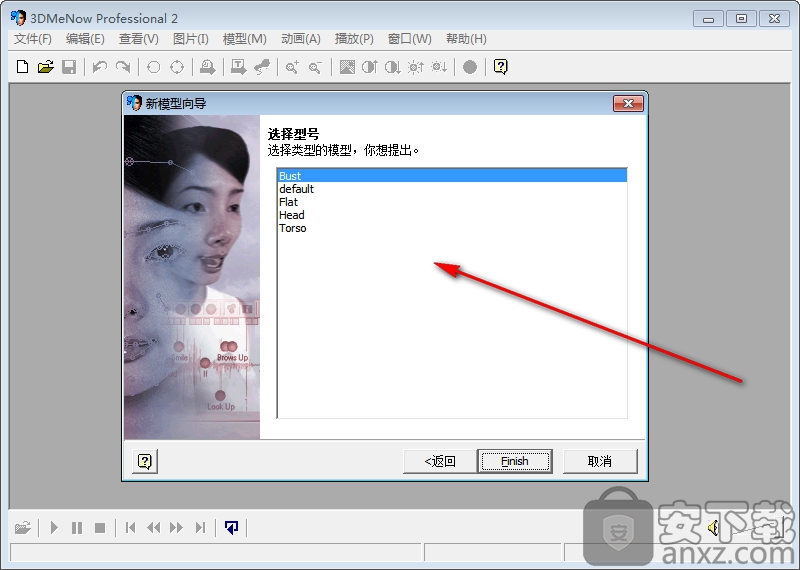The width and height of the screenshot is (800, 570).
Task: Click the rewind double-arrow button
Action: tap(154, 527)
